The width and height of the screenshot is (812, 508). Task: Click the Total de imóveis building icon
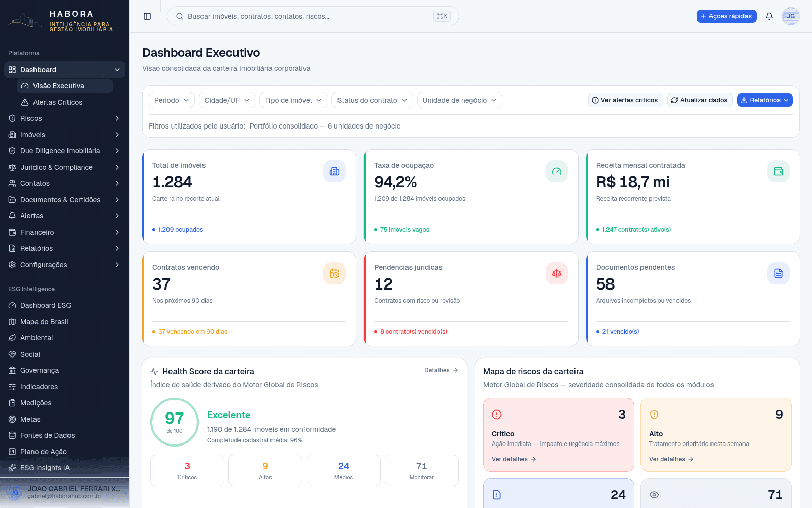click(x=334, y=171)
